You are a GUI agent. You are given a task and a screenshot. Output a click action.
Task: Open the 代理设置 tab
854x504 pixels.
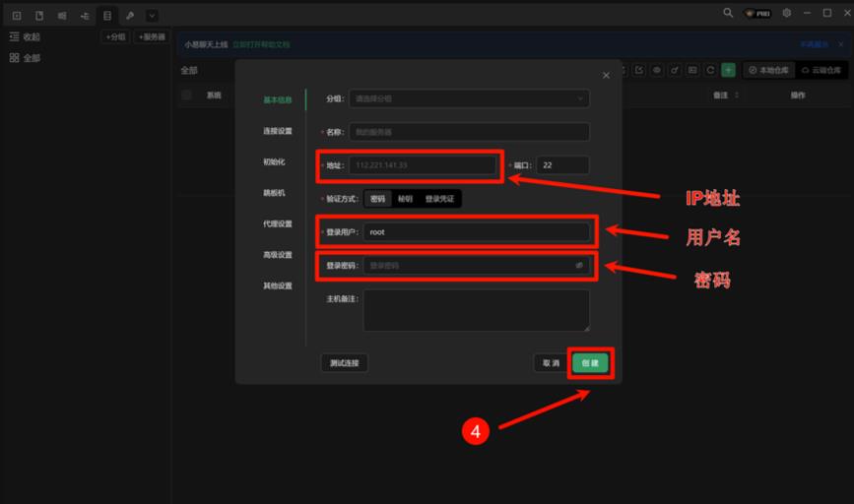[277, 223]
